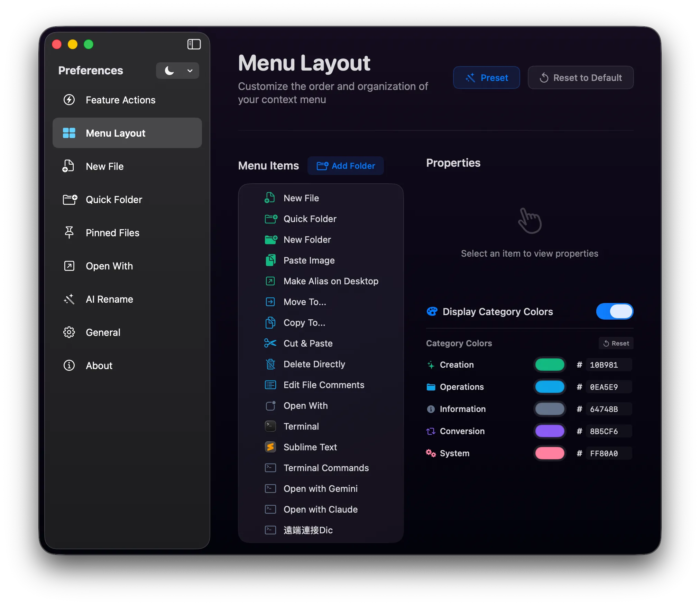Image resolution: width=700 pixels, height=606 pixels.
Task: Click the New Folder green folder icon
Action: pos(271,239)
